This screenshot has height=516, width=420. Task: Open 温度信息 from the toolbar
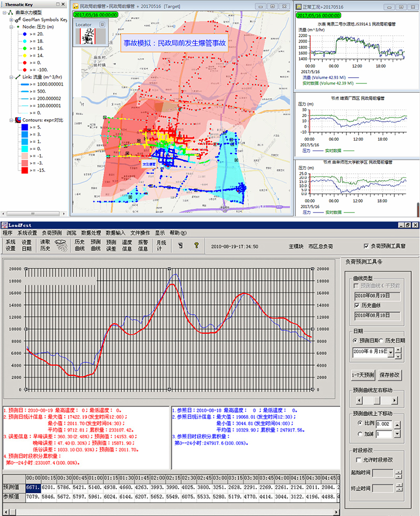127,245
